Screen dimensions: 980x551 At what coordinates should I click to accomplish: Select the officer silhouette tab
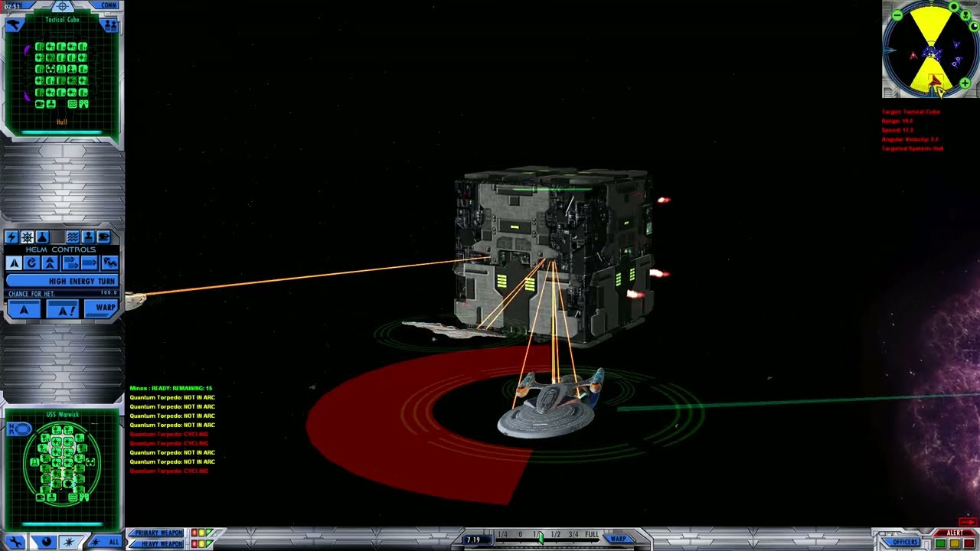point(88,237)
